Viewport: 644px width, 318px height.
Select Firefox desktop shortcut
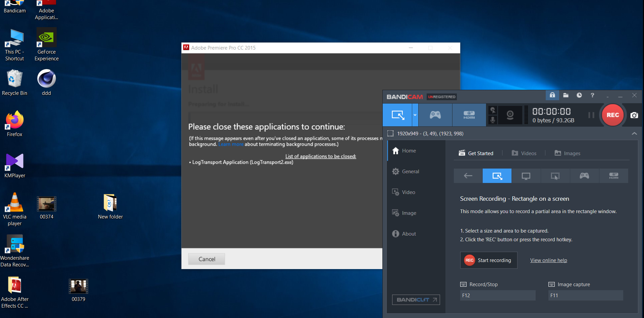14,124
